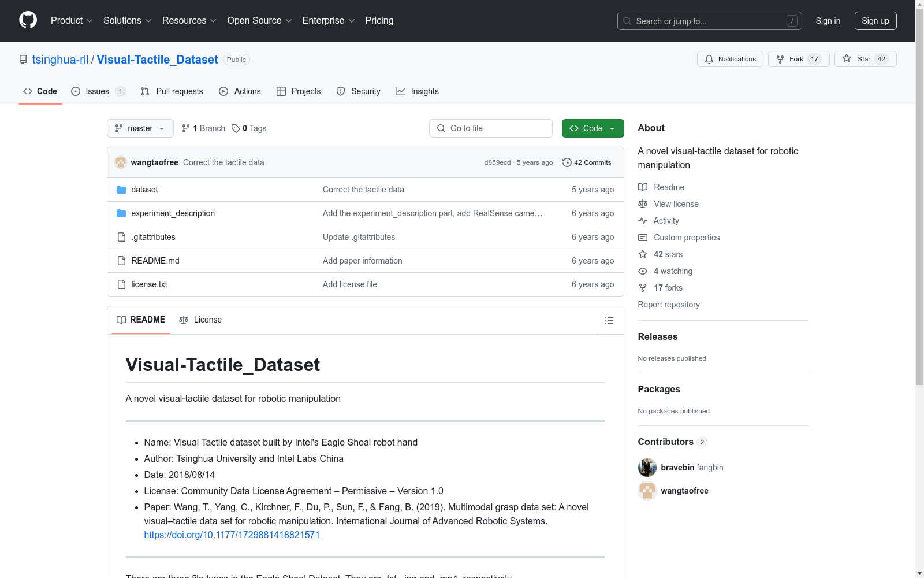The image size is (924, 578).
Task: Click the wangtaofree contributor avatar in sidebar
Action: pyautogui.click(x=647, y=491)
